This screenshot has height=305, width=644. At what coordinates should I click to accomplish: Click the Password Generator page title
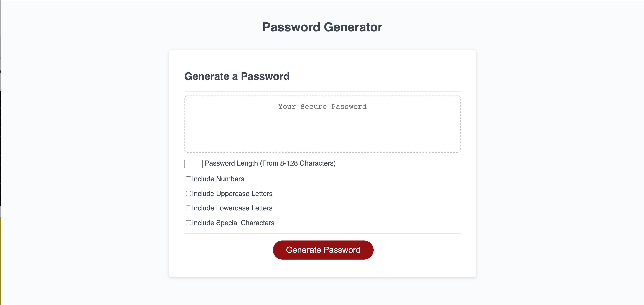(x=322, y=27)
